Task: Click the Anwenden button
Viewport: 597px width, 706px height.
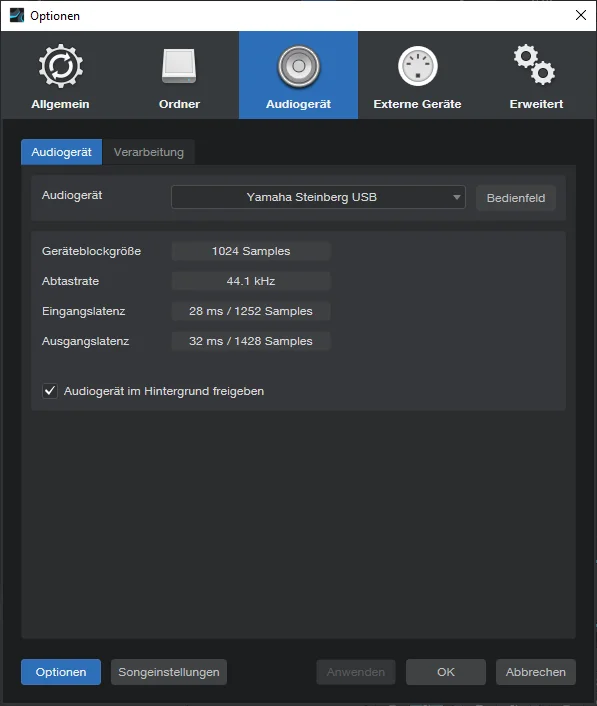Action: click(356, 672)
